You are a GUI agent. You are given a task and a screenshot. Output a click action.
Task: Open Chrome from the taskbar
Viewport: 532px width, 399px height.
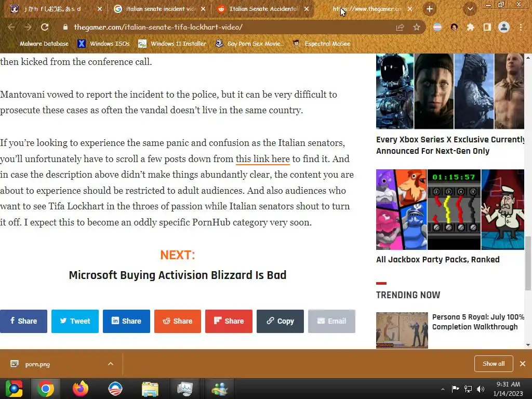[x=46, y=389]
